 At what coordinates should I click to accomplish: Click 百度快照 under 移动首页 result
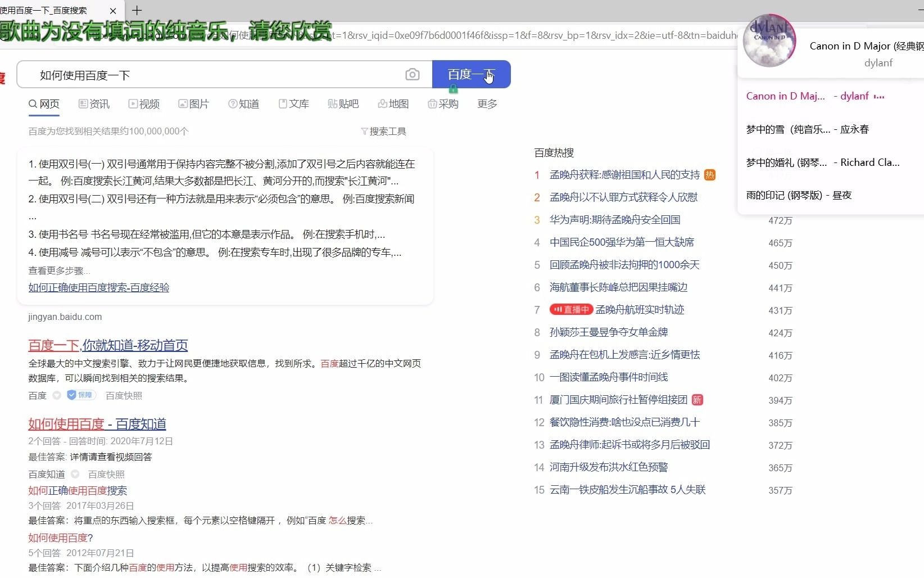tap(124, 395)
